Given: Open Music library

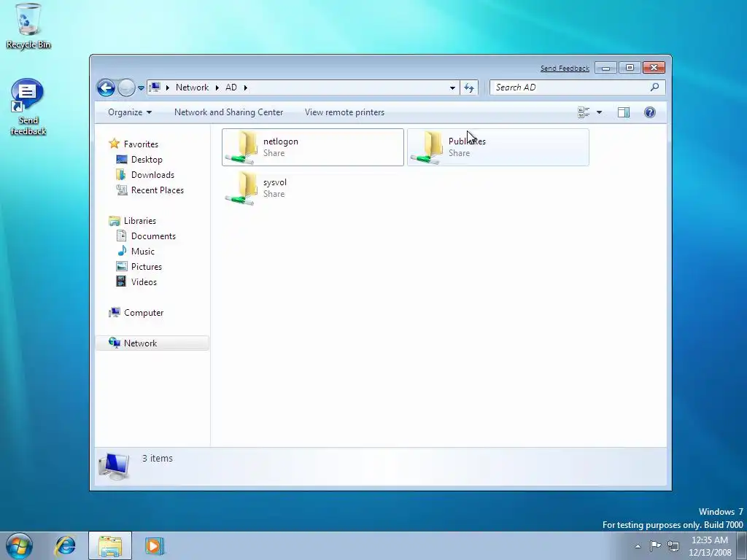Looking at the screenshot, I should (x=142, y=252).
